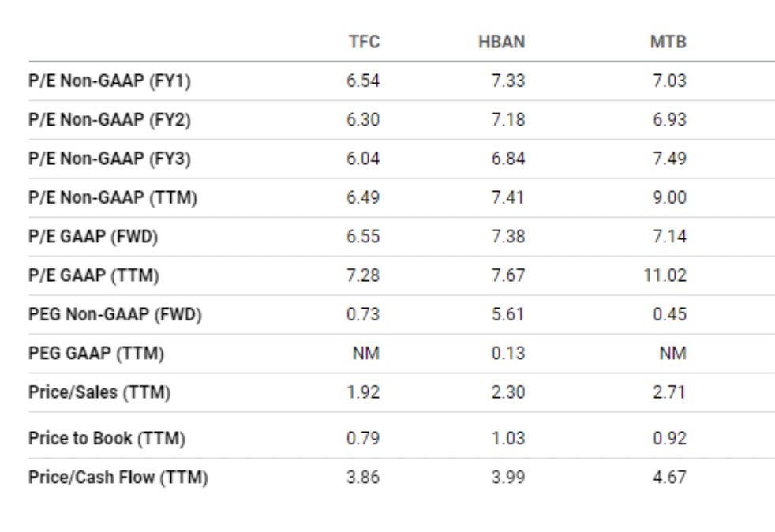Select the P/E Non-GAAP (TTM) row label

[113, 198]
